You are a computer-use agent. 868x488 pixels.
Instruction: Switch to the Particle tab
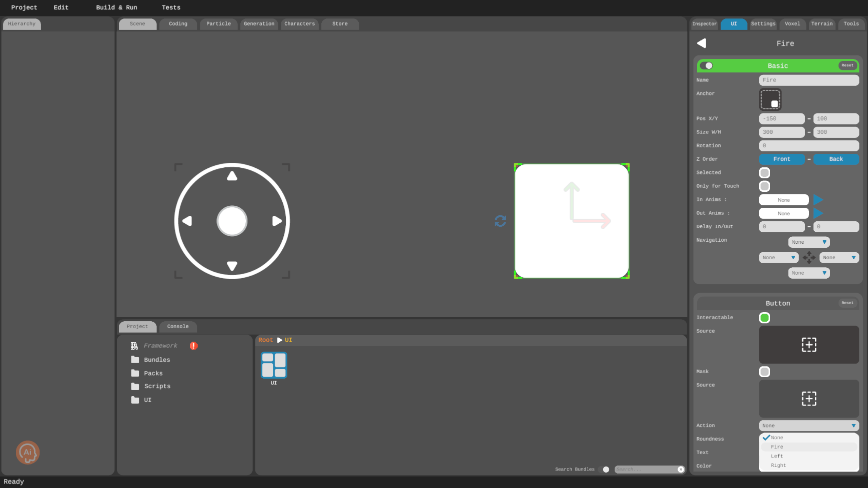click(218, 24)
